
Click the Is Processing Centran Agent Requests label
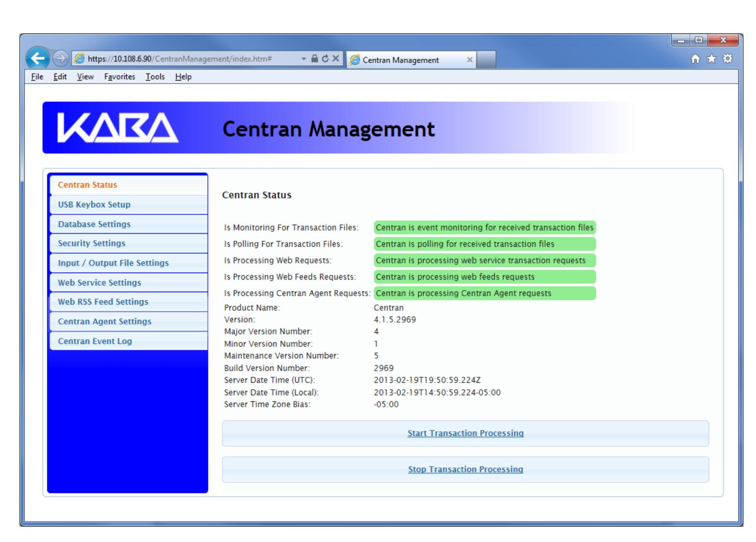(x=297, y=293)
